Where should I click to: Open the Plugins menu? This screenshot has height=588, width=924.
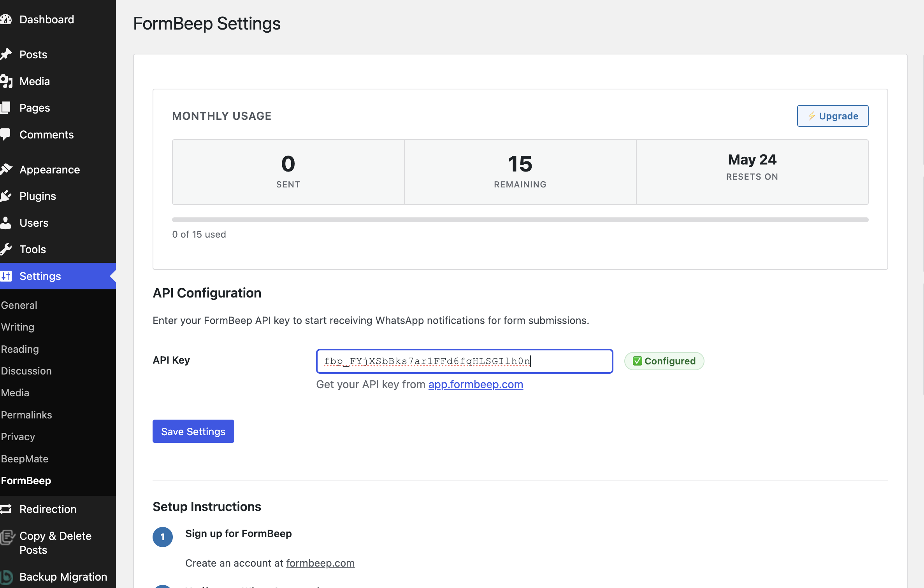click(38, 196)
